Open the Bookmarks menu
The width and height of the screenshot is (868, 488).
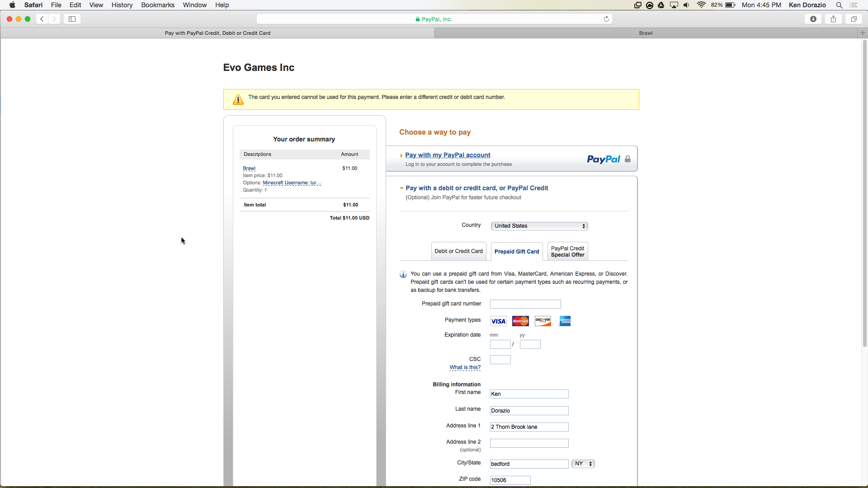[157, 5]
